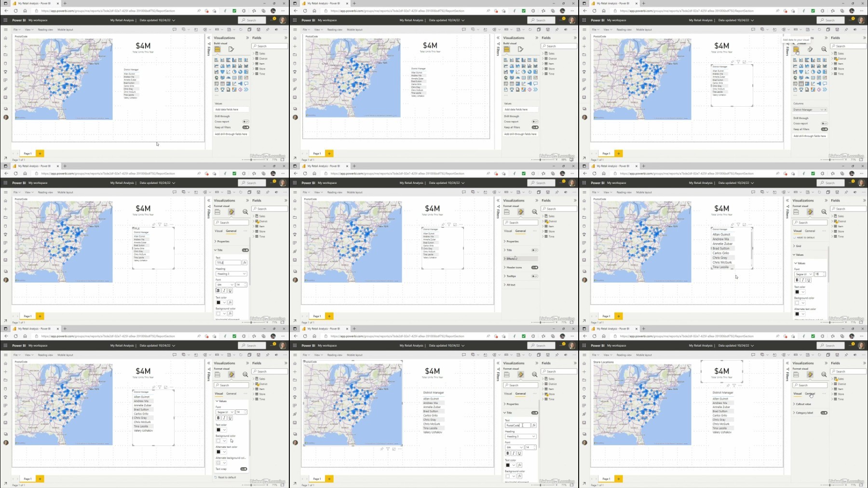Click Italic button in middle-right frame
Screen dimensions: 868x488
[803, 280]
